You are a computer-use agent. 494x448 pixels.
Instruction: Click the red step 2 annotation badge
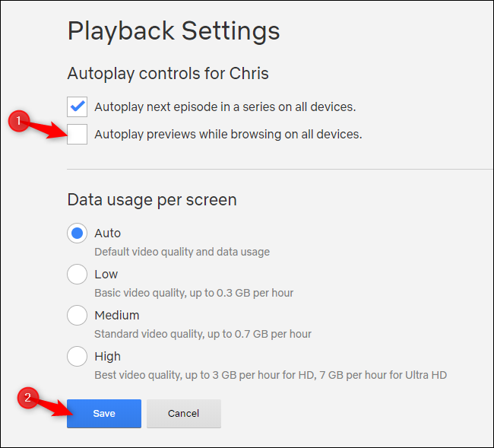pos(27,397)
